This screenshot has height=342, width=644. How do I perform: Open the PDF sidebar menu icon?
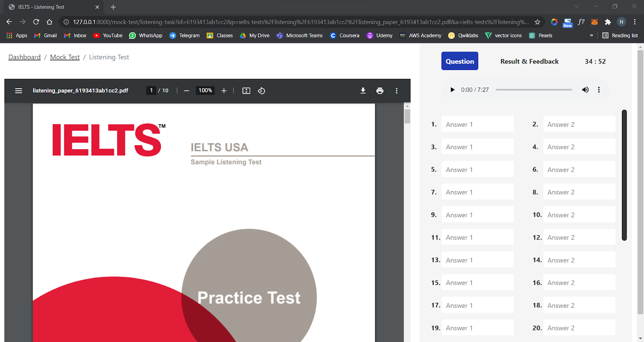point(19,91)
